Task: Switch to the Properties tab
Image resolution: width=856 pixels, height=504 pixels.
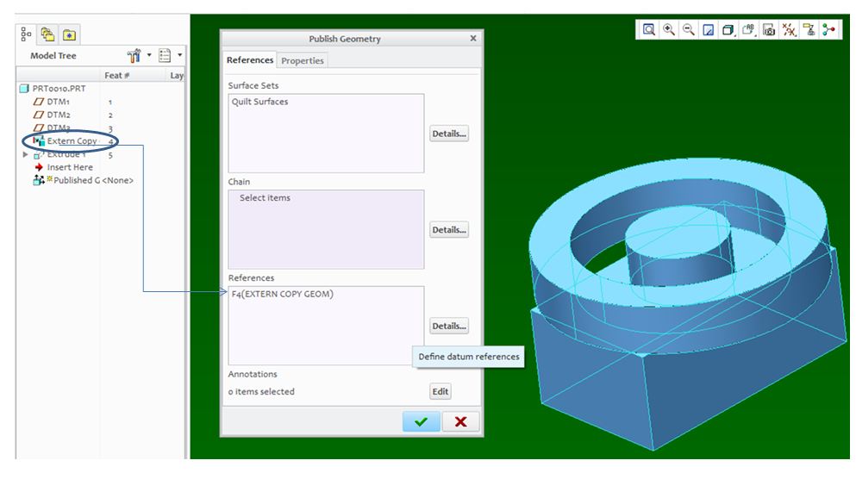Action: click(x=303, y=60)
